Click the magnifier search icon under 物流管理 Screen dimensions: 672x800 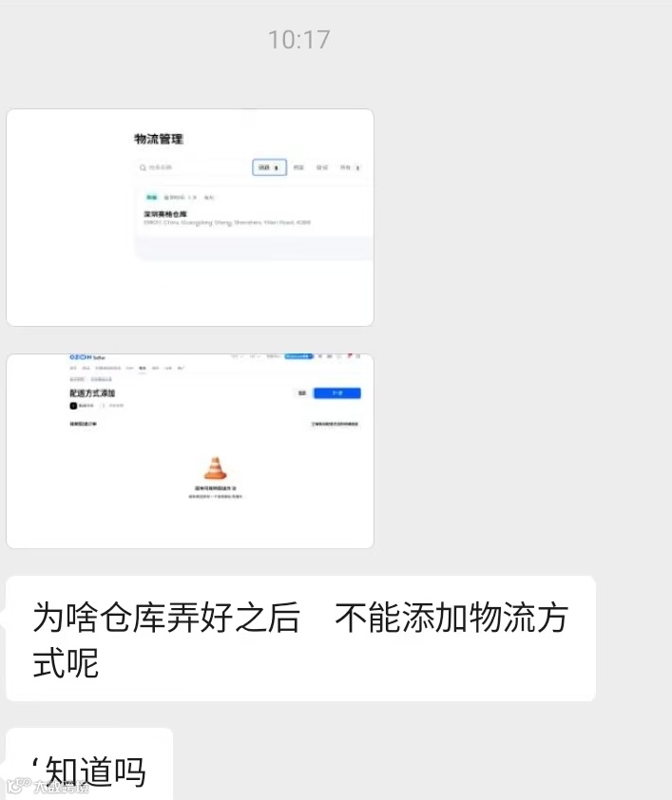pos(143,167)
